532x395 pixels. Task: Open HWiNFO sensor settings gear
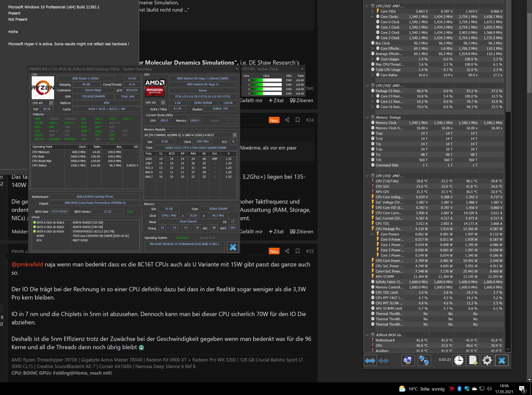point(487,361)
